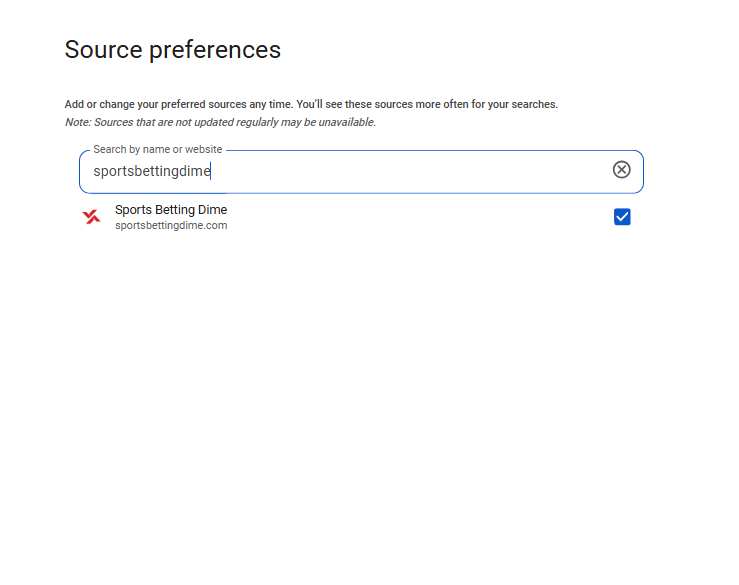Image resolution: width=739 pixels, height=585 pixels.
Task: Click the red X-shaped favicon beside the result
Action: click(91, 217)
